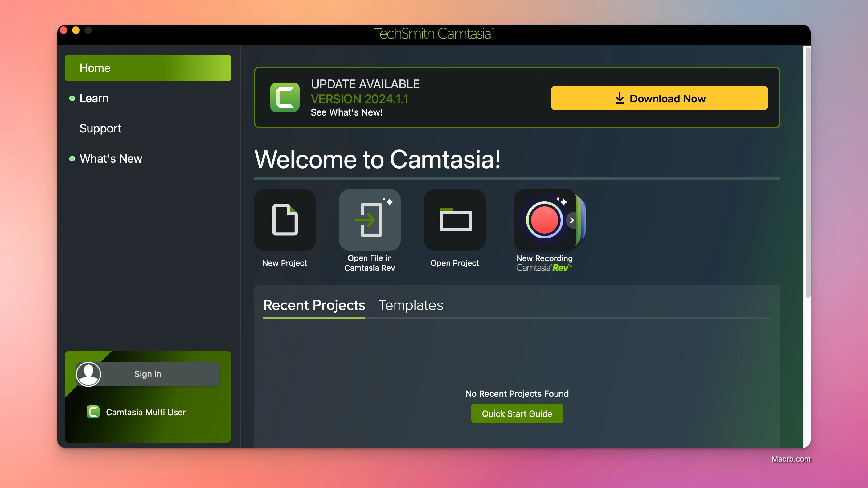This screenshot has width=868, height=488.
Task: Click the 'No Recent Projects Found' message
Action: 517,394
